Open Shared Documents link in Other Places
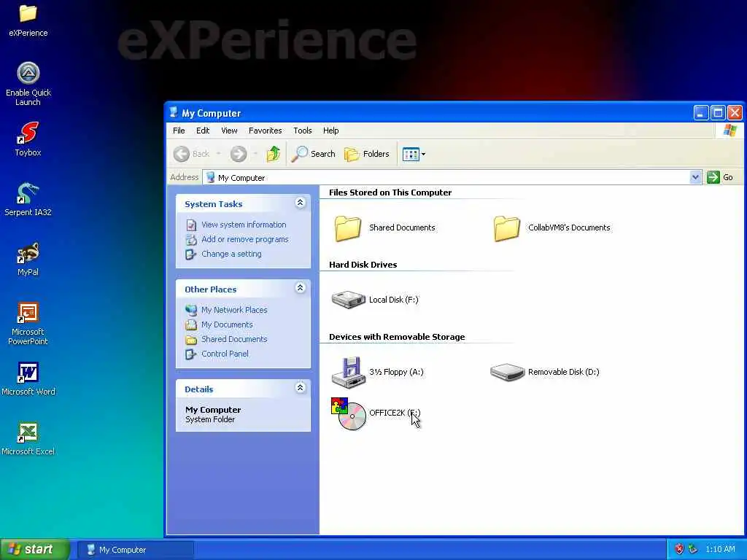The image size is (747, 560). (x=234, y=339)
